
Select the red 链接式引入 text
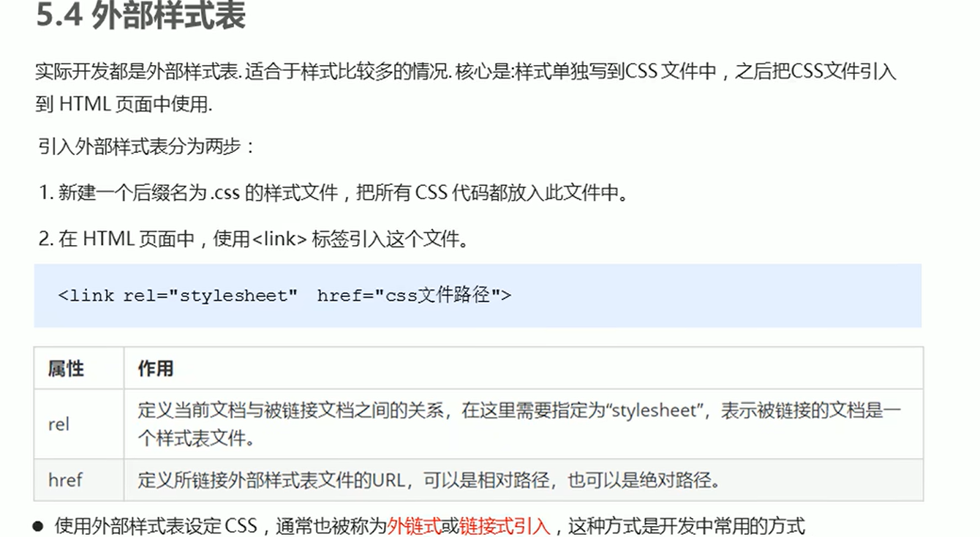coord(505,525)
